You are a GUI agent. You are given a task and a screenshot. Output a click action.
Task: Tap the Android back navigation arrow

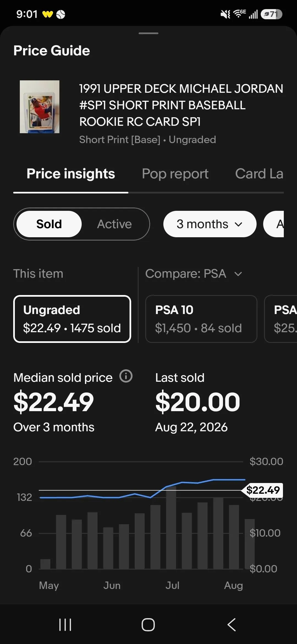232,624
